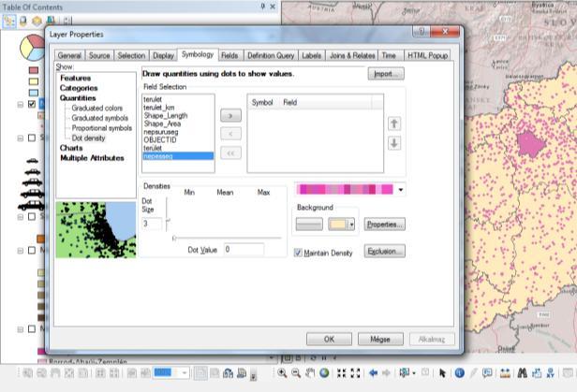Click the background yellow fill color swatch
Screen dimensions: 577x392
(x=338, y=225)
